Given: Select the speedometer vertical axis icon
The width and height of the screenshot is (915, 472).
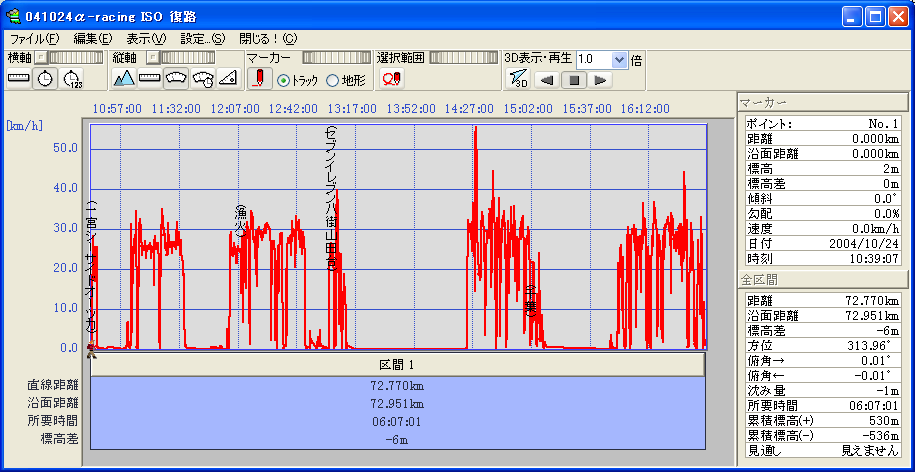Looking at the screenshot, I should point(176,79).
